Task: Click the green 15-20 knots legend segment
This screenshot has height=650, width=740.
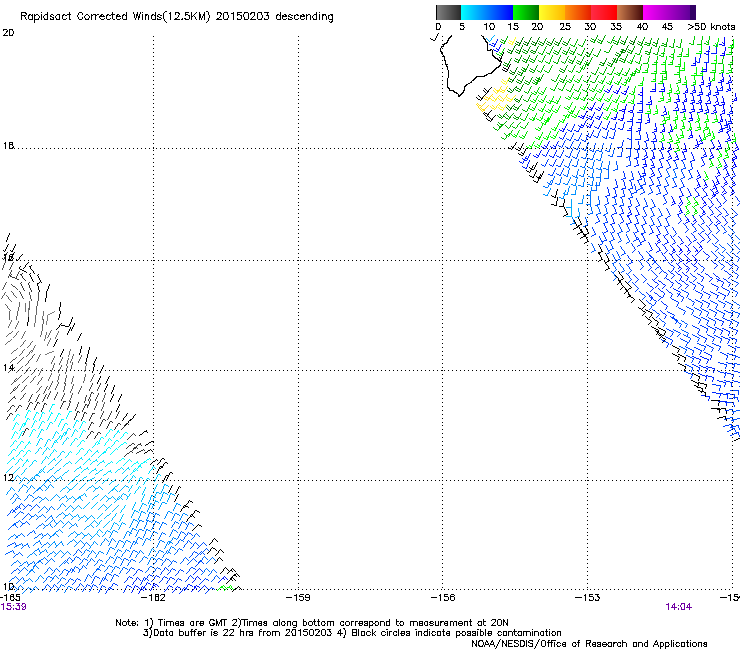Action: click(526, 12)
